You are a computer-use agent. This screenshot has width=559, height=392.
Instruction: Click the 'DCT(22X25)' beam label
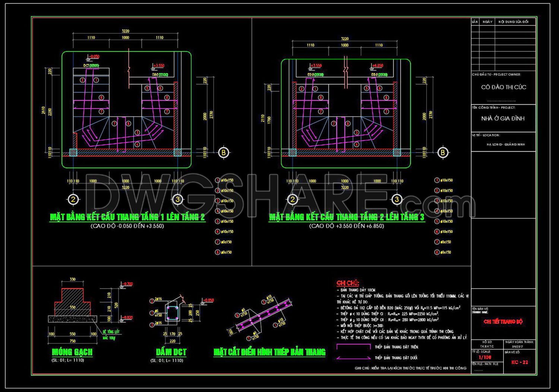(91, 66)
